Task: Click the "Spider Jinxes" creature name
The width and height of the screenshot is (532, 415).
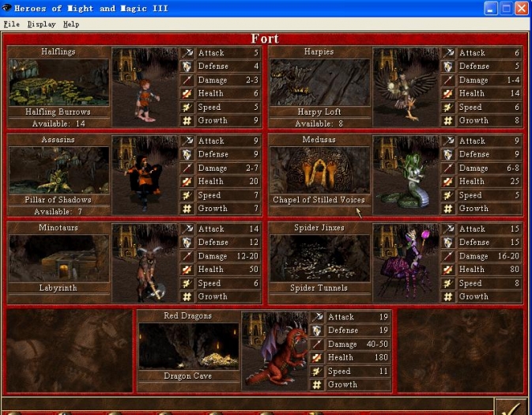Action: pos(319,228)
